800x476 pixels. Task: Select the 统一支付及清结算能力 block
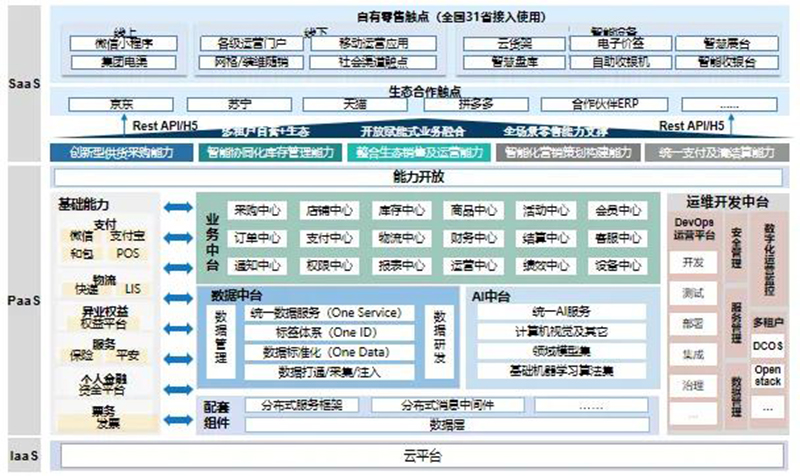tap(717, 153)
